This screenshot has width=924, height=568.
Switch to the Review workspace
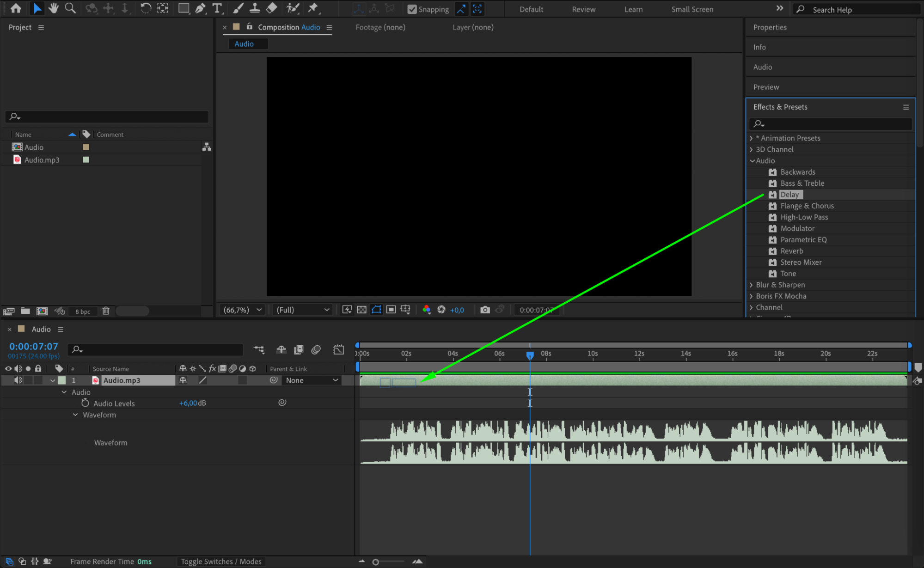point(583,9)
